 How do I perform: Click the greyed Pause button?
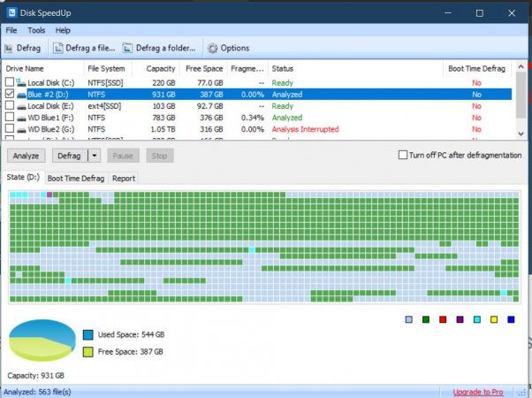click(x=123, y=156)
